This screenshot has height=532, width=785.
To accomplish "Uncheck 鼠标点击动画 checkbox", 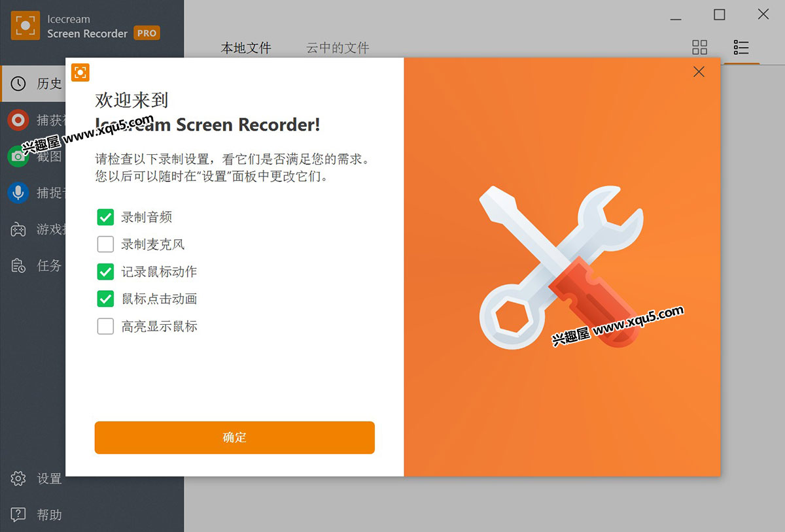I will coord(105,299).
